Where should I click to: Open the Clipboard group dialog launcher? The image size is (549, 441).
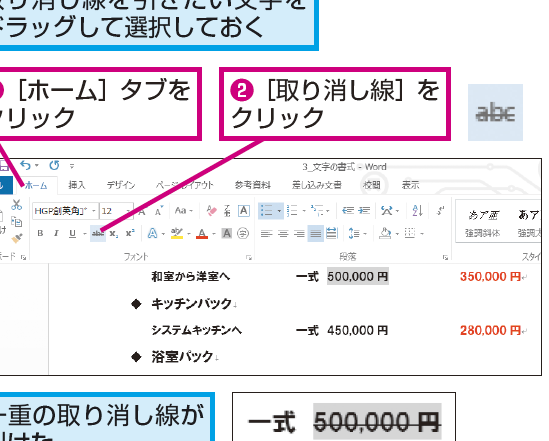coord(23,257)
